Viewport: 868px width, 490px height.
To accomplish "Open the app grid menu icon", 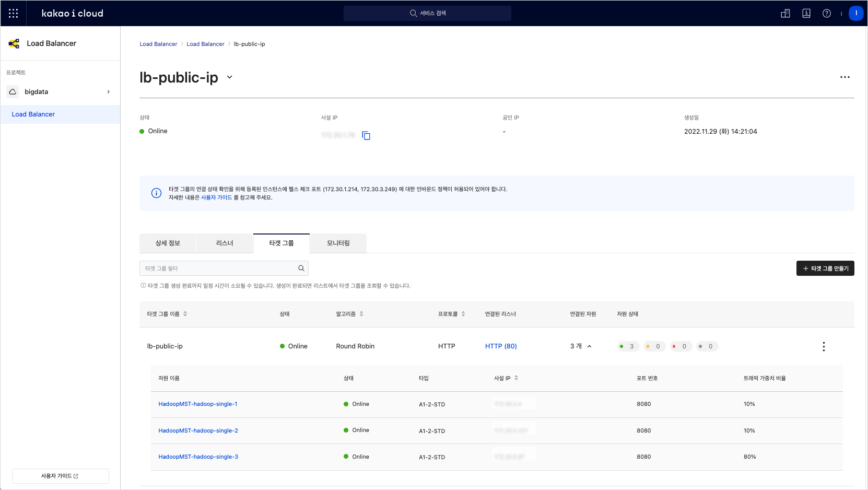I will pos(14,13).
